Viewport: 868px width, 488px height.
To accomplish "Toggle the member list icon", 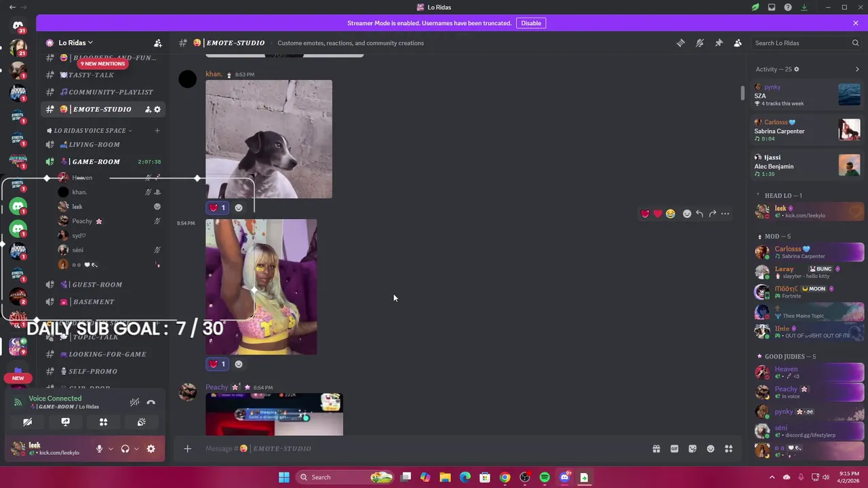I will point(738,43).
